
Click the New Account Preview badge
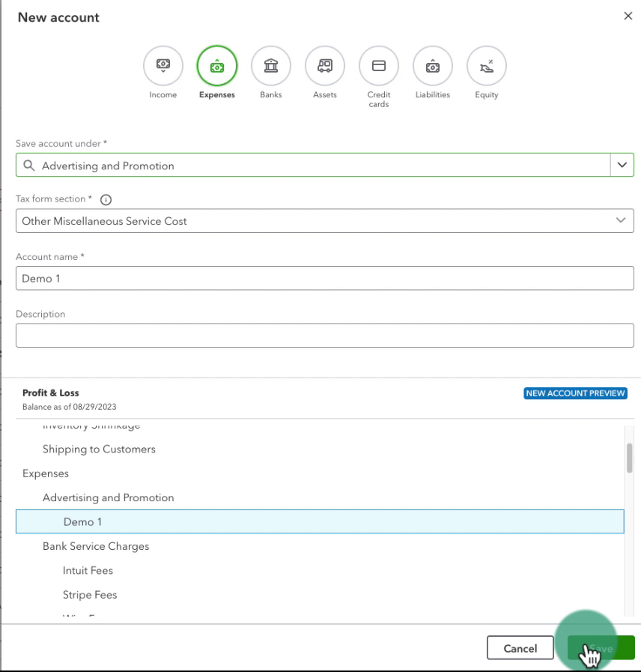[575, 393]
